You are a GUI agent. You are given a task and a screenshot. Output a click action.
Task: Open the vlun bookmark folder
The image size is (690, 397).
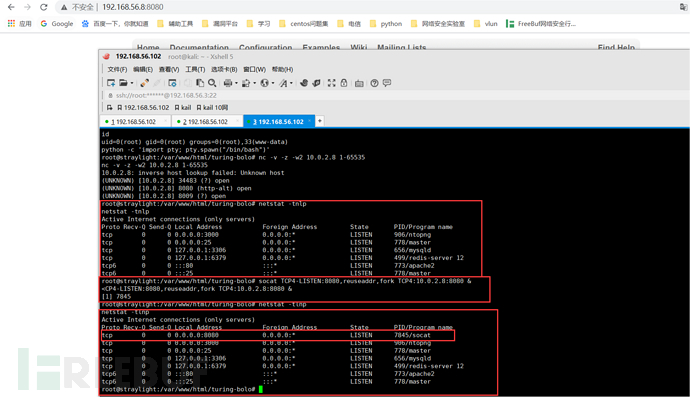tap(485, 24)
